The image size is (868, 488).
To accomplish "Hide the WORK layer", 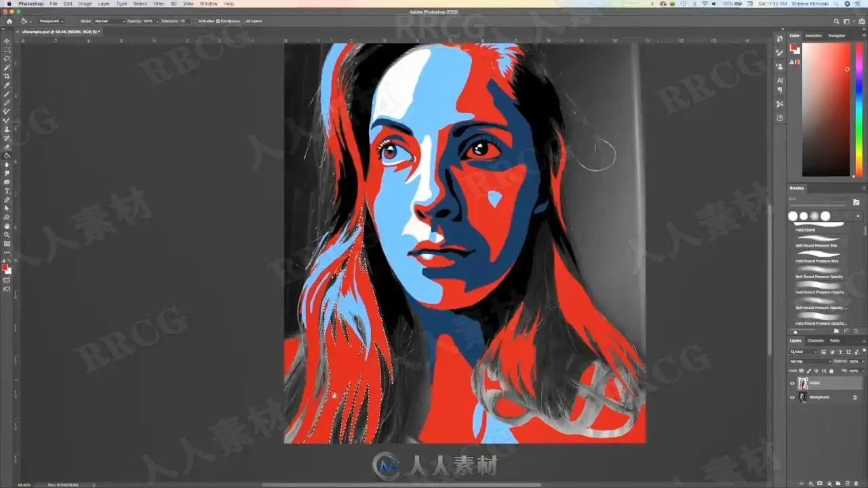I will pyautogui.click(x=792, y=384).
